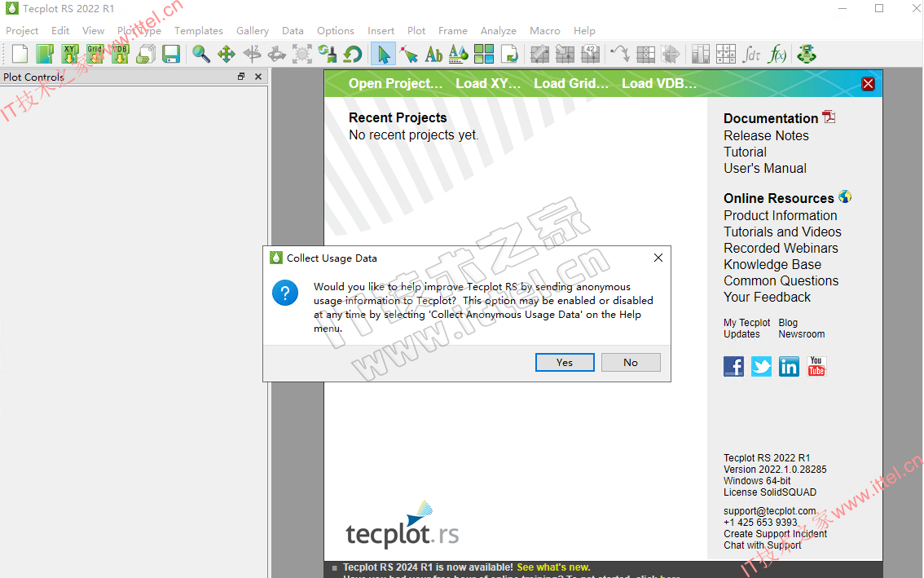Open the View menu
Screen dimensions: 924x578
(93, 31)
